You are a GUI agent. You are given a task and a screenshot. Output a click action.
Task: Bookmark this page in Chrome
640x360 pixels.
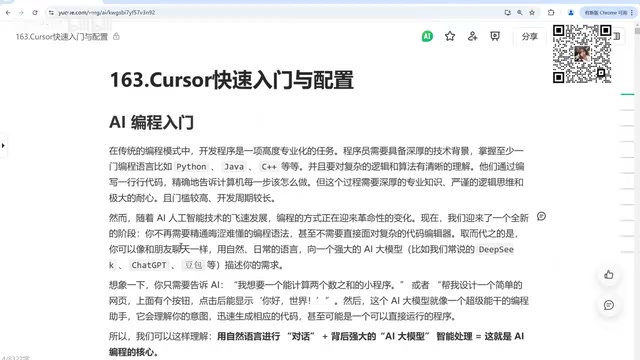pyautogui.click(x=532, y=13)
